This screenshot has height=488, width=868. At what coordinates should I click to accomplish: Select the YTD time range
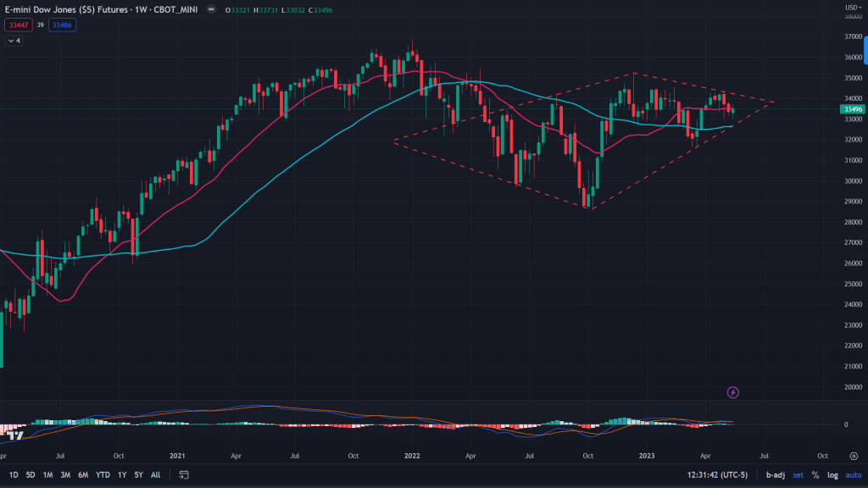103,475
